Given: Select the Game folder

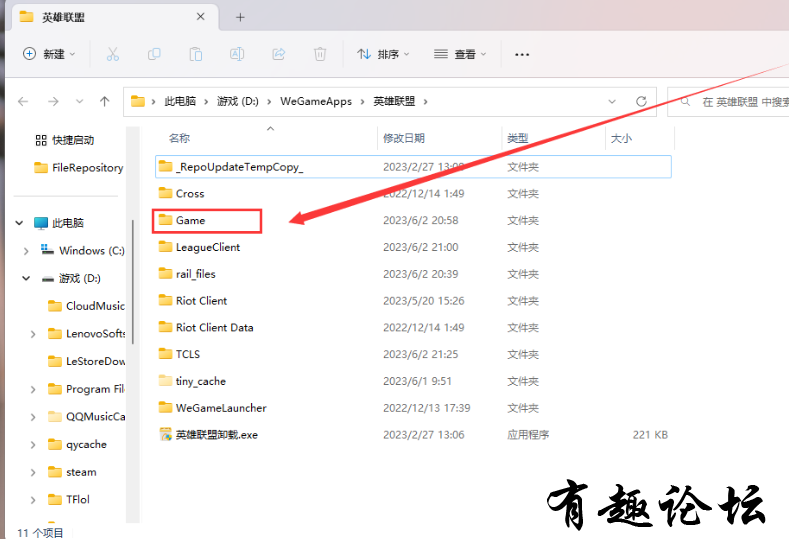Looking at the screenshot, I should pos(413,220).
